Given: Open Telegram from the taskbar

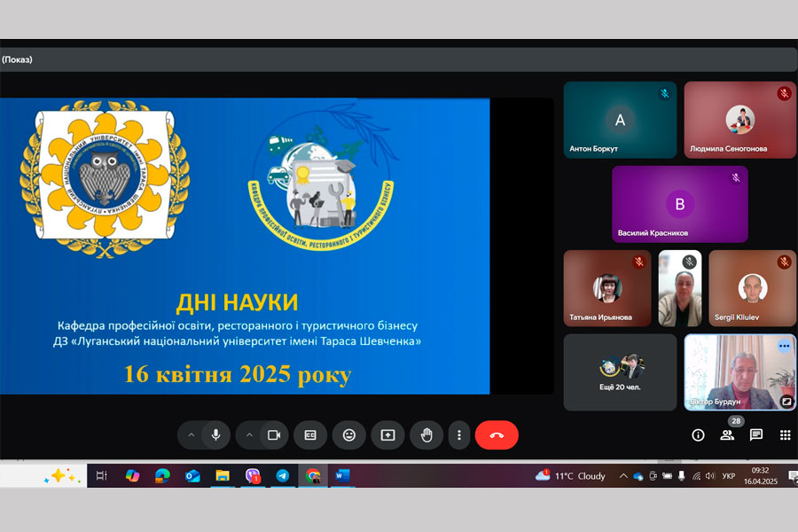Looking at the screenshot, I should click(283, 475).
